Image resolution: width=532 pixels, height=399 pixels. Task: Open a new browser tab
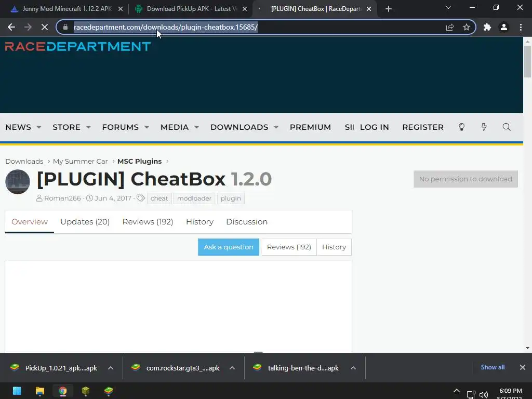click(389, 9)
